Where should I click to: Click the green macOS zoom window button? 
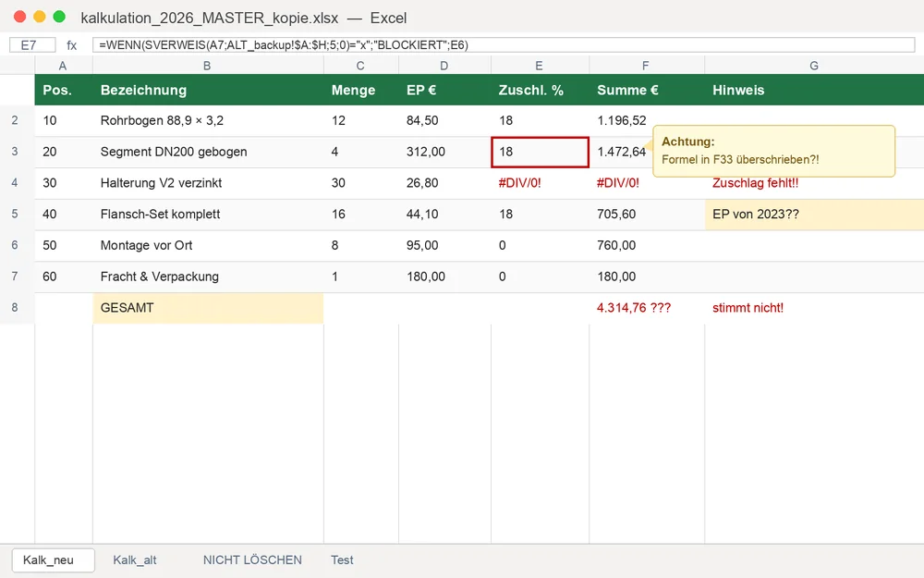point(59,17)
